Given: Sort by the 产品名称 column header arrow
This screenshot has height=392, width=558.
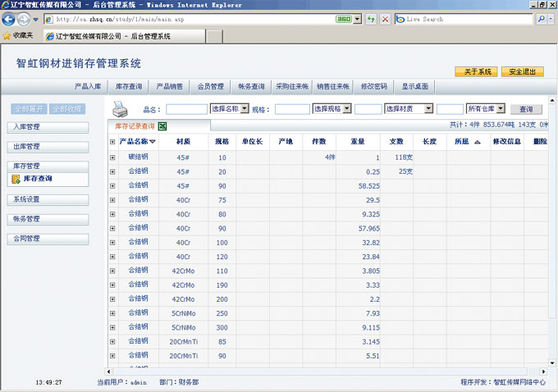Looking at the screenshot, I should tap(153, 142).
